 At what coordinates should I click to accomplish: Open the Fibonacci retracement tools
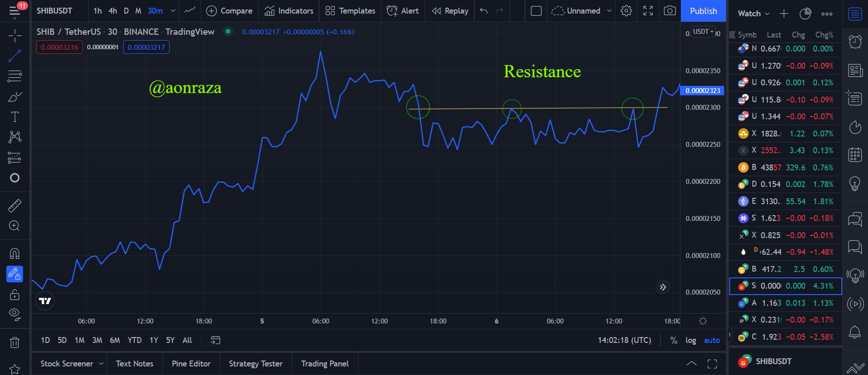pos(14,76)
